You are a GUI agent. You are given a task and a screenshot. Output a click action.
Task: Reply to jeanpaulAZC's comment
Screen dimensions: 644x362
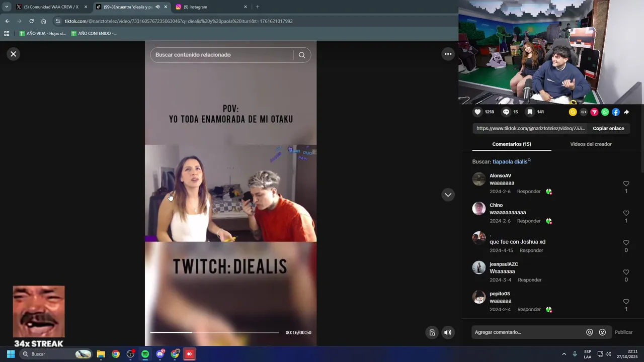[x=530, y=280]
